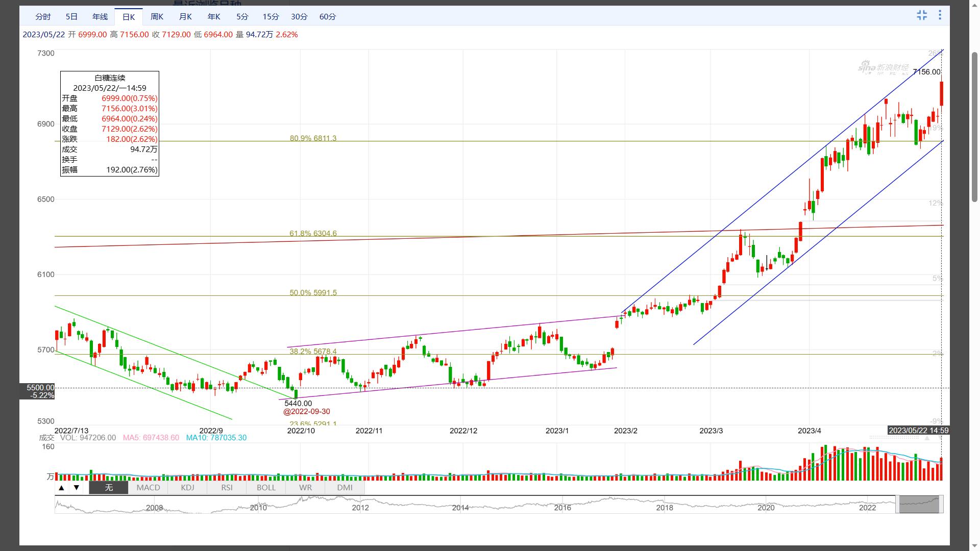
Task: Click 2010 on the overview timeline
Action: click(x=258, y=508)
